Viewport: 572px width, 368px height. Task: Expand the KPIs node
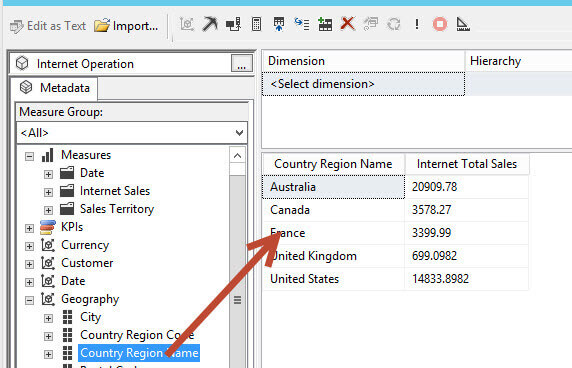[30, 228]
